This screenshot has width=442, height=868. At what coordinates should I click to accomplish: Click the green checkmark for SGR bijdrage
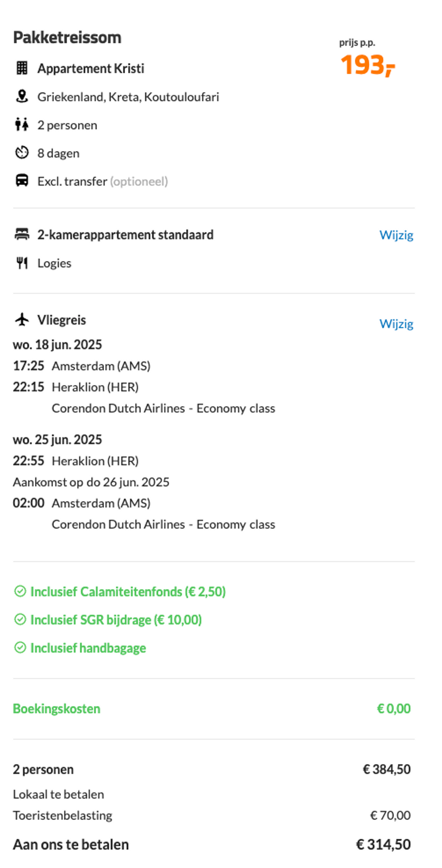tap(20, 619)
